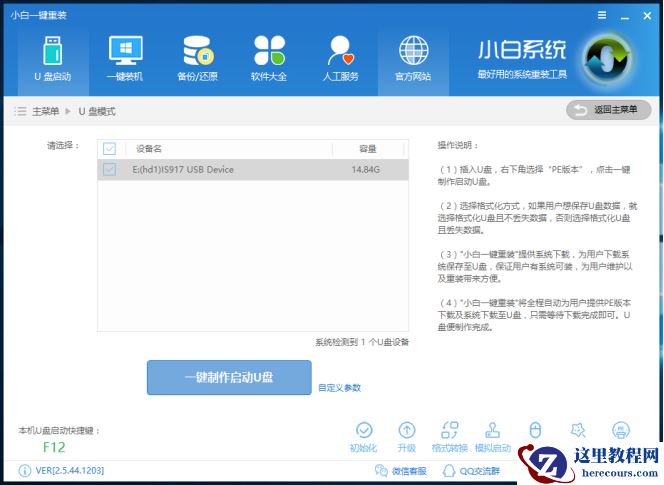
Task: Click the 一键制作启动U盘 button
Action: click(229, 377)
